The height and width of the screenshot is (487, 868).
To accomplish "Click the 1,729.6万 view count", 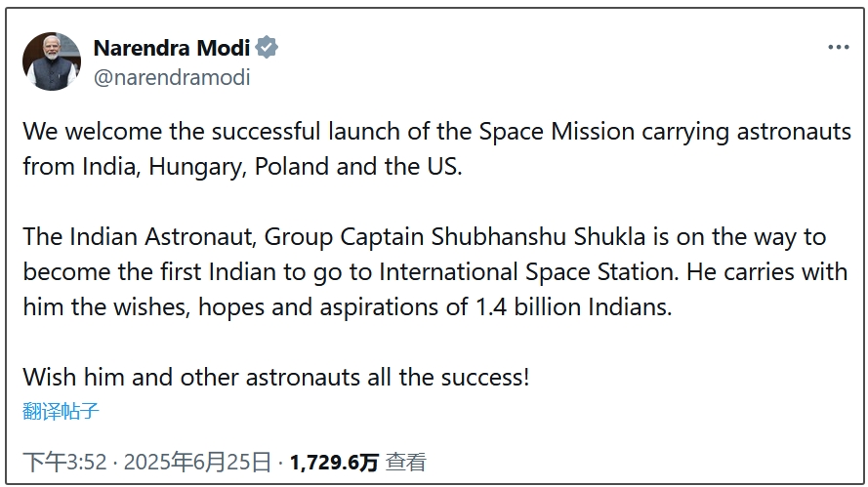I will tap(334, 462).
